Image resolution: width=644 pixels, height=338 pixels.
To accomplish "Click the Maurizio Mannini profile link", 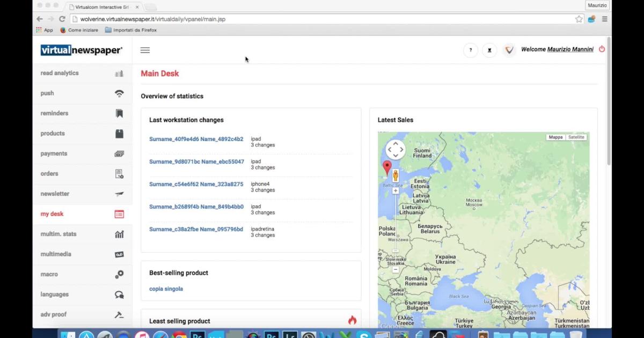I will 570,49.
